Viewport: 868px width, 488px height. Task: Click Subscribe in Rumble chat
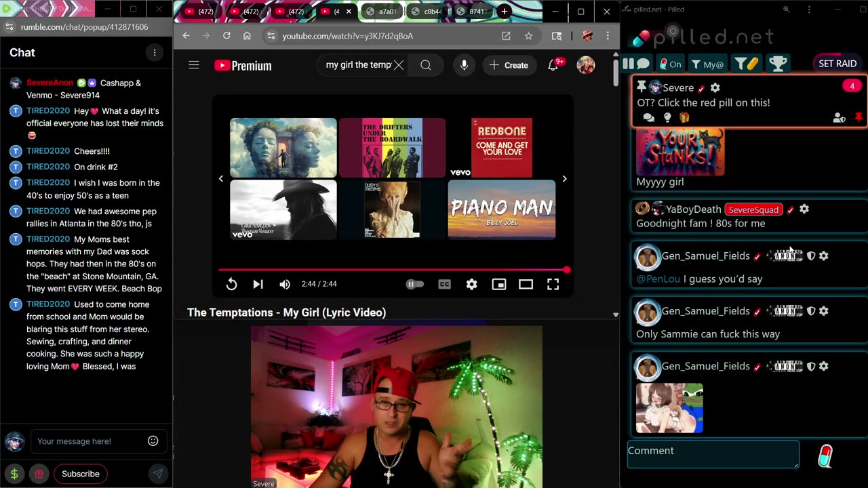click(x=81, y=474)
